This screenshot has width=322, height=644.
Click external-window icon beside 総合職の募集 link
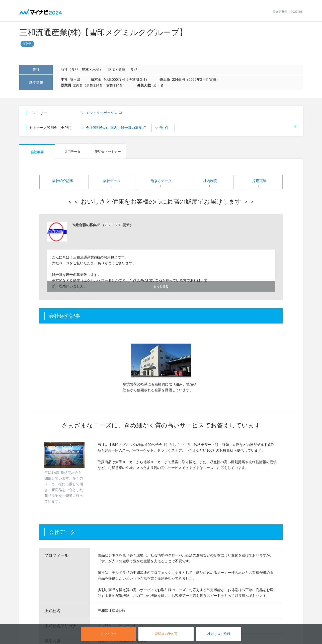click(x=145, y=128)
